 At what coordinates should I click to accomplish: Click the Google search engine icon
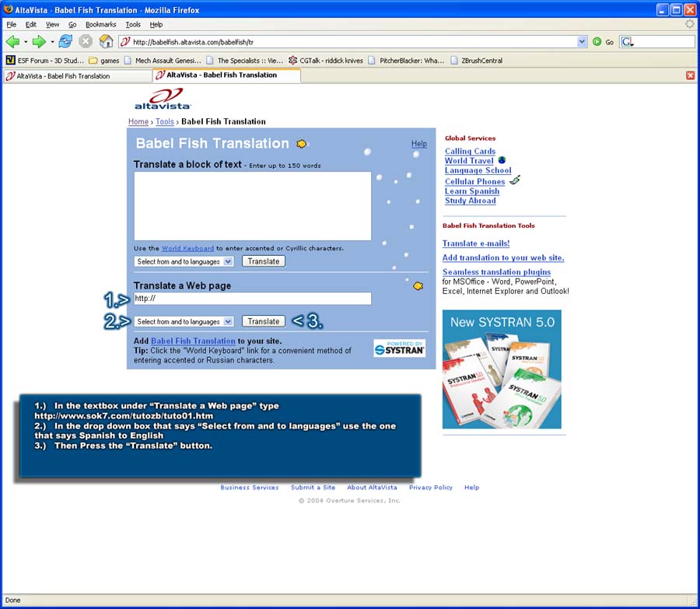point(627,41)
